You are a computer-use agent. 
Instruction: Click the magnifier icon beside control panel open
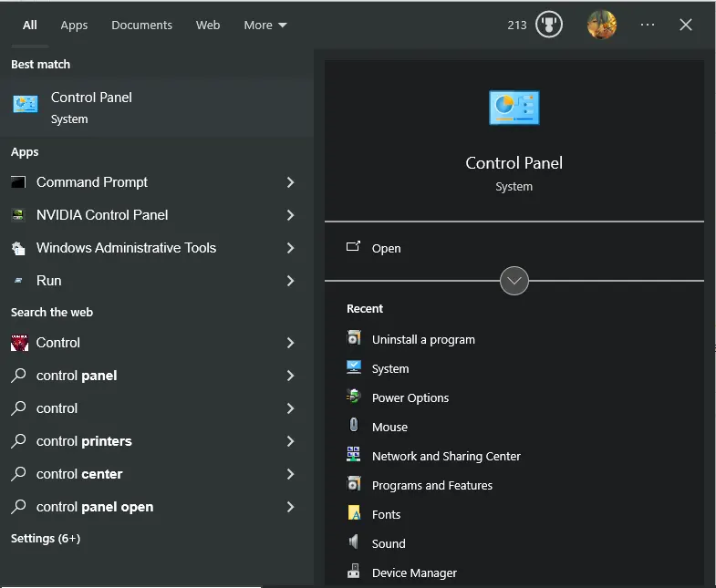click(18, 507)
